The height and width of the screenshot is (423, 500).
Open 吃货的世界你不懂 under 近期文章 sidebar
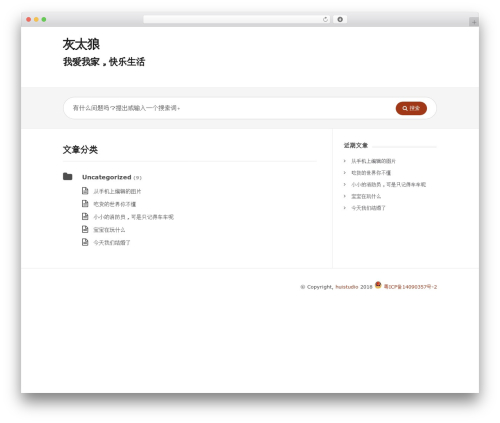point(371,173)
